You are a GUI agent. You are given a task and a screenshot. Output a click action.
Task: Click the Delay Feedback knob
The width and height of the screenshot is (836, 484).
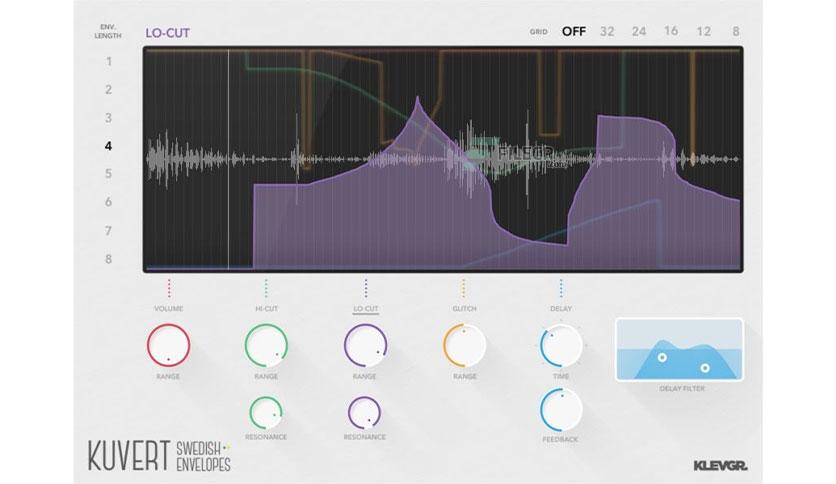click(561, 410)
